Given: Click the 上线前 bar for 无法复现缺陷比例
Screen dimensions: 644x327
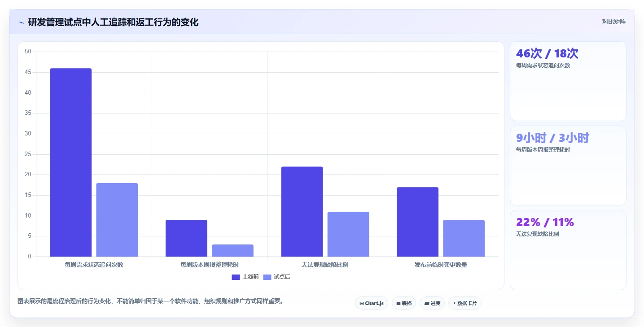Looking at the screenshot, I should pos(302,212).
